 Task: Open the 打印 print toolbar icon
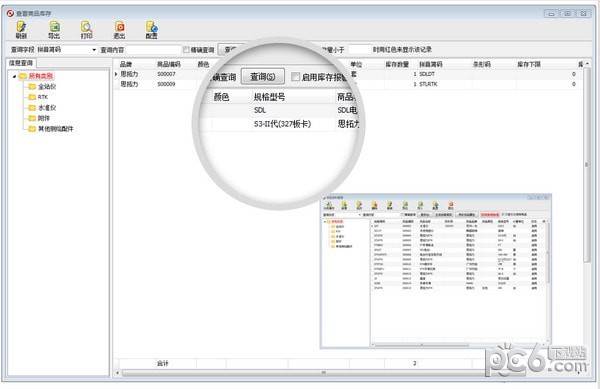coord(86,30)
